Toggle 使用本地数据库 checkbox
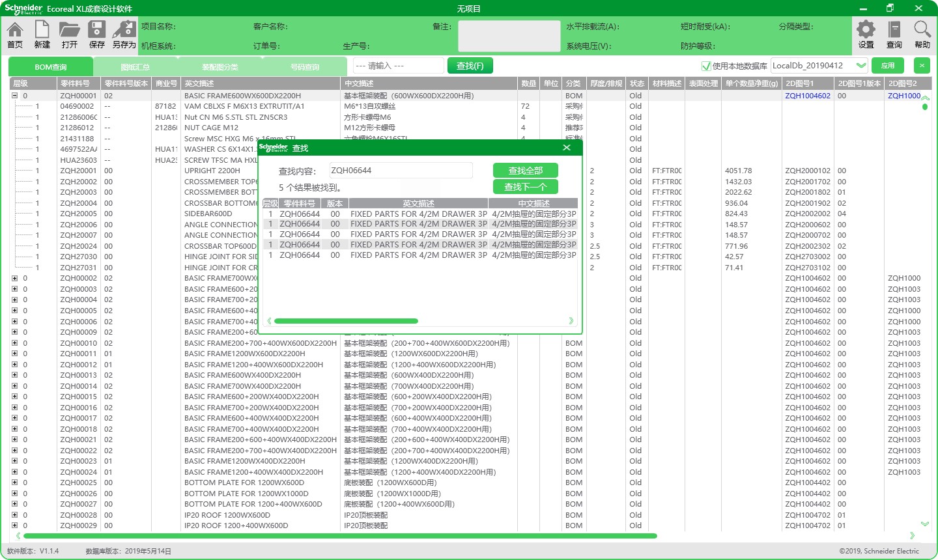This screenshot has height=560, width=938. pos(705,66)
